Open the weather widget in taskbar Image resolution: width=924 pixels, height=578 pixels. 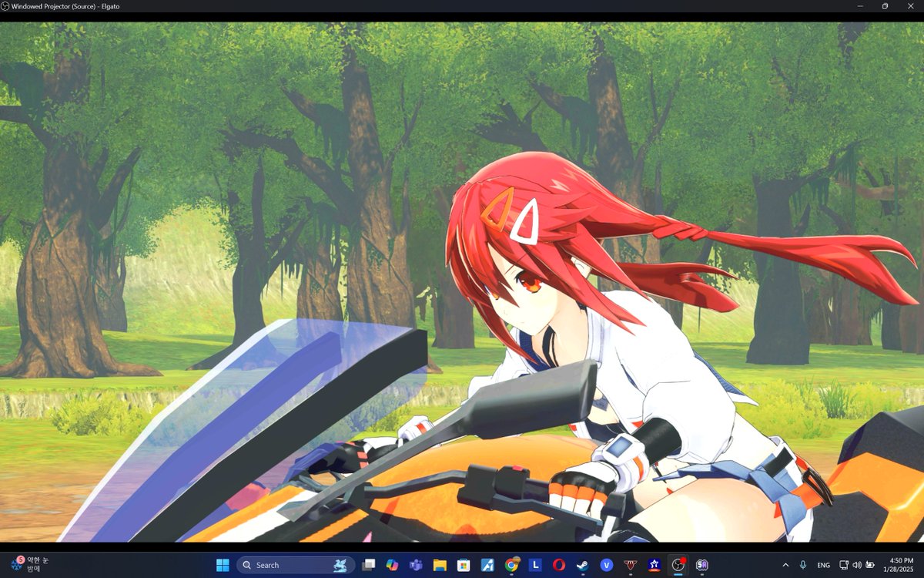pyautogui.click(x=29, y=564)
